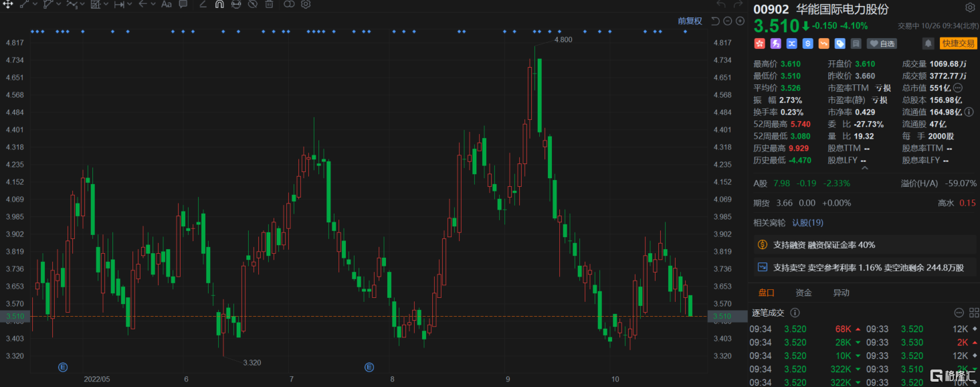Click the blue price tag badge
Screen dimensions: 980x387
[840, 44]
